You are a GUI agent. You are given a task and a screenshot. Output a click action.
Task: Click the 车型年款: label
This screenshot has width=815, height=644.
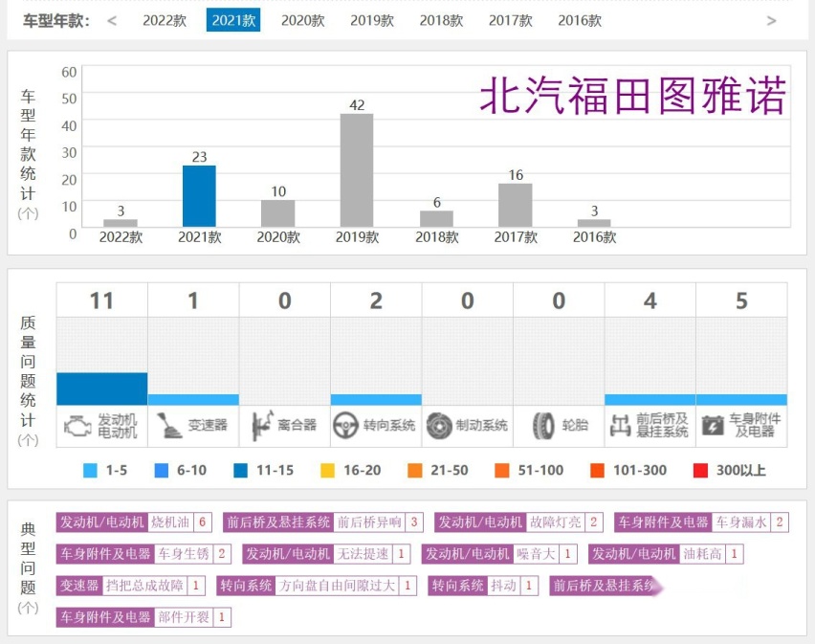[56, 21]
